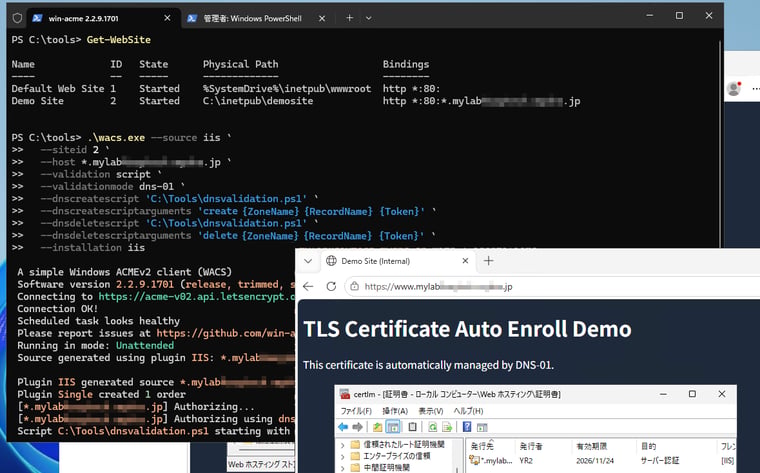Open the browser tab search chevron
This screenshot has width=760, height=473.
pos(308,261)
